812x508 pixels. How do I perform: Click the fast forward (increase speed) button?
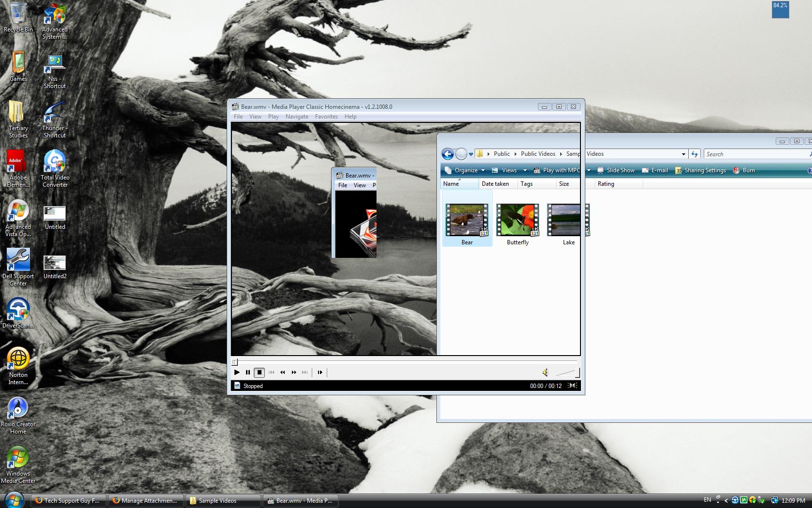coord(294,372)
